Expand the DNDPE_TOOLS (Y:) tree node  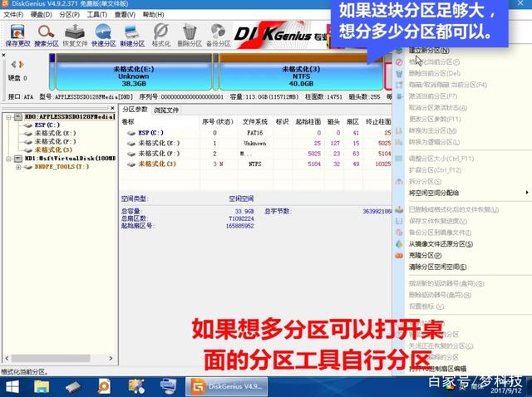(18, 167)
